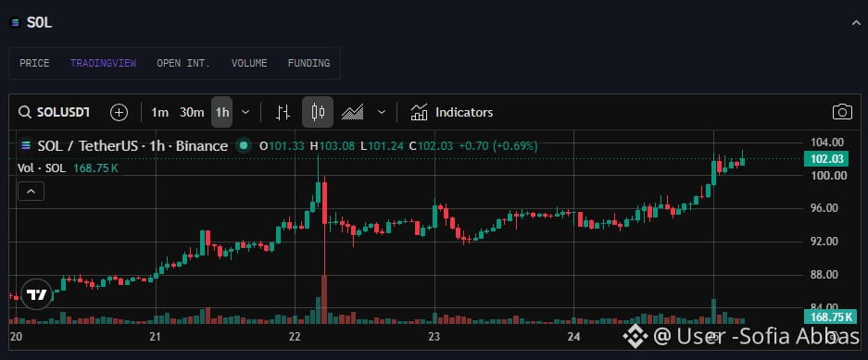Click the 104.00 price axis label
The width and height of the screenshot is (868, 360).
pyautogui.click(x=828, y=143)
